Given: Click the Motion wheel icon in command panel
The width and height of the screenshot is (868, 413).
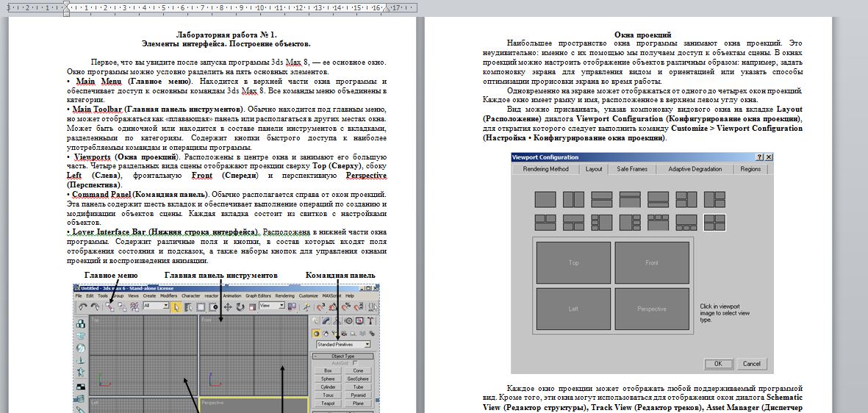Looking at the screenshot, I should pos(348,320).
